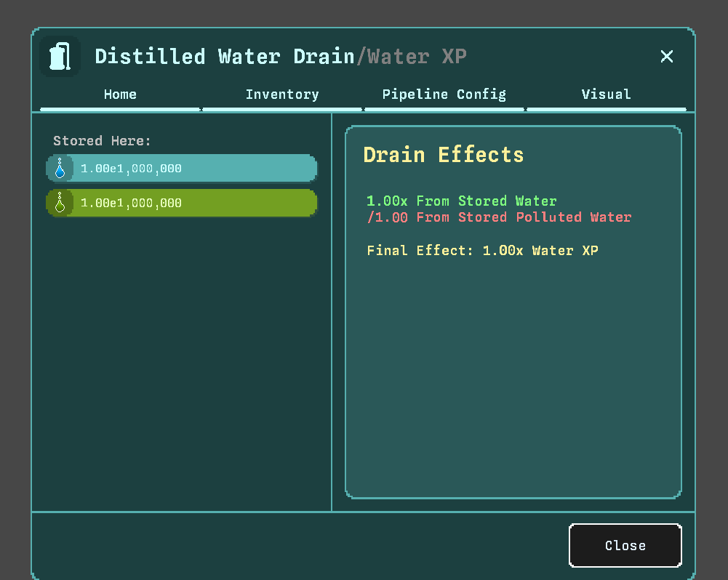The height and width of the screenshot is (580, 728).
Task: Select the Visual tab
Action: coord(606,94)
